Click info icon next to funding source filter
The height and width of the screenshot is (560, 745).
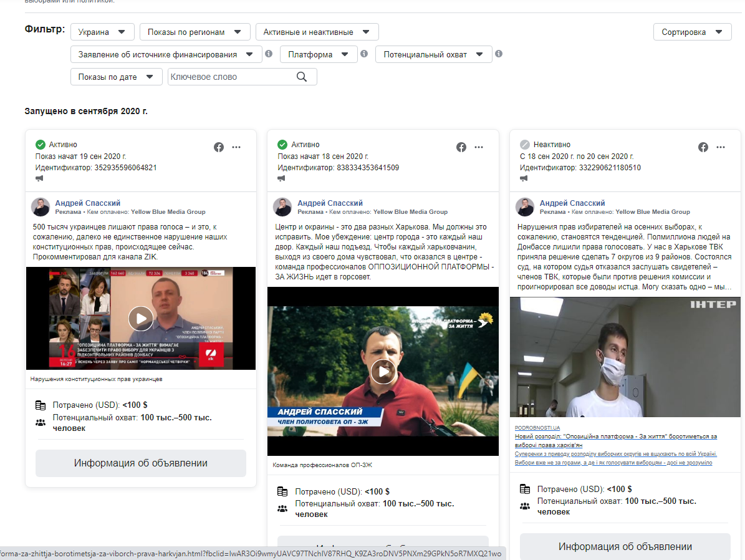(x=269, y=54)
